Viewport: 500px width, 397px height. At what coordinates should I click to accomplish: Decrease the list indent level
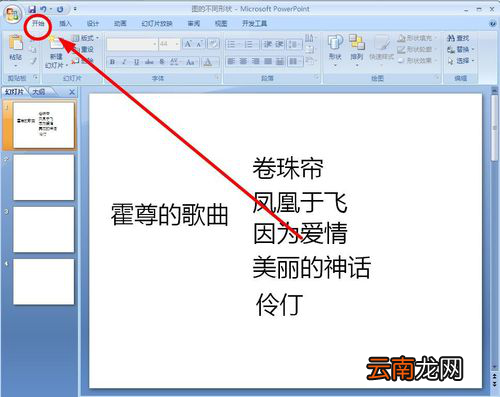click(267, 44)
